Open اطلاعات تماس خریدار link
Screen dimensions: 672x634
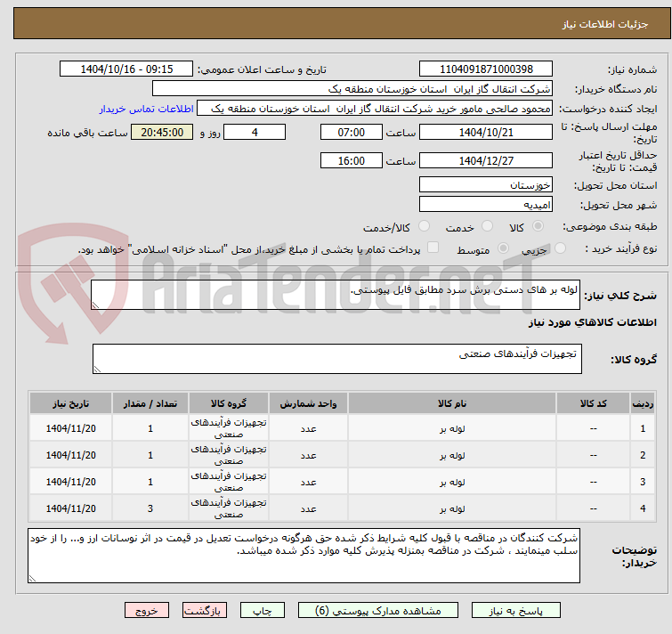(147, 109)
